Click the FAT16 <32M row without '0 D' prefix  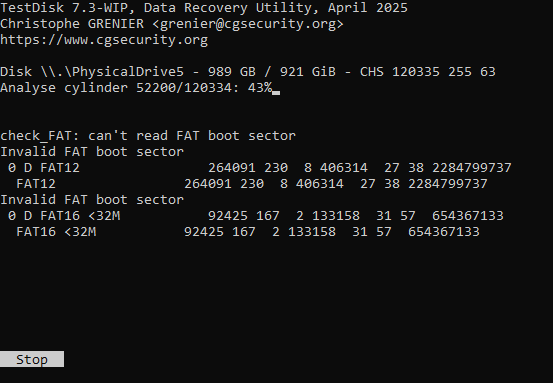(x=248, y=232)
